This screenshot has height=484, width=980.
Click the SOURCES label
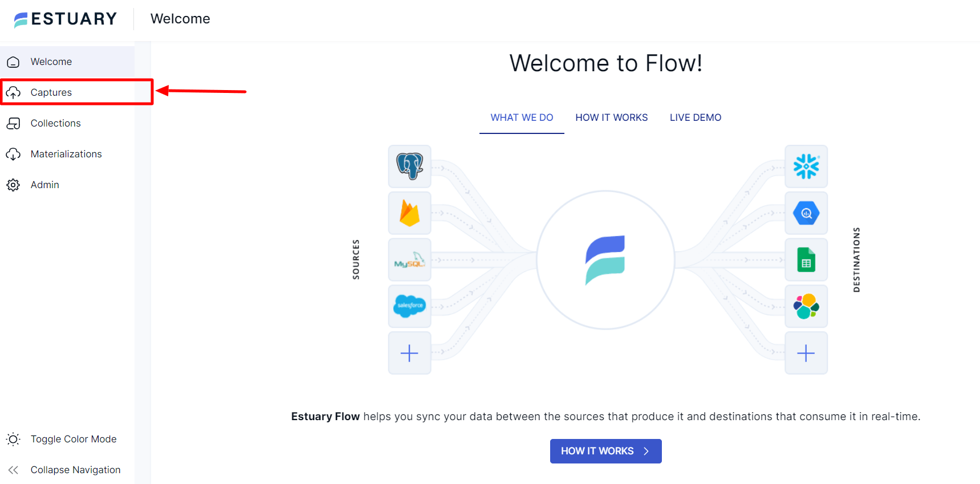(356, 259)
